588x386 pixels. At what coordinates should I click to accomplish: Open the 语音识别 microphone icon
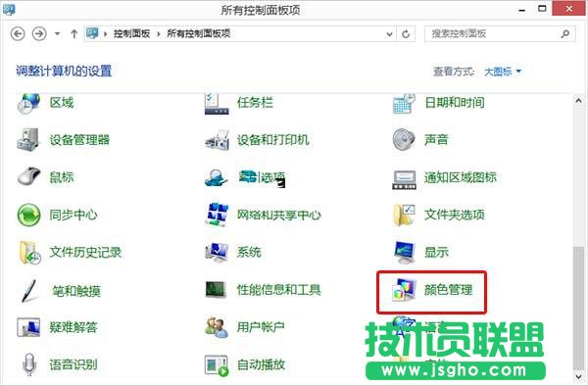[x=29, y=364]
